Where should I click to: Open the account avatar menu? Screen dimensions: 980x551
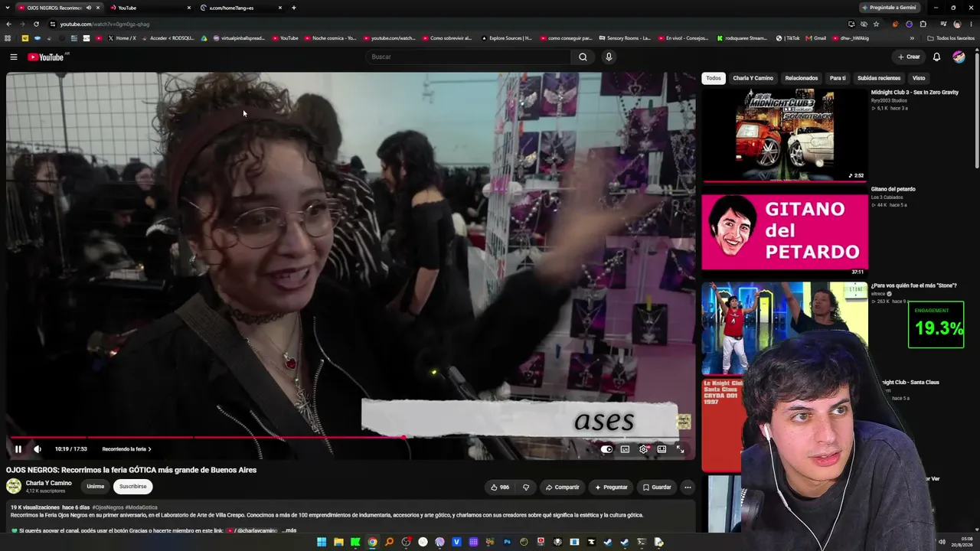pyautogui.click(x=959, y=57)
